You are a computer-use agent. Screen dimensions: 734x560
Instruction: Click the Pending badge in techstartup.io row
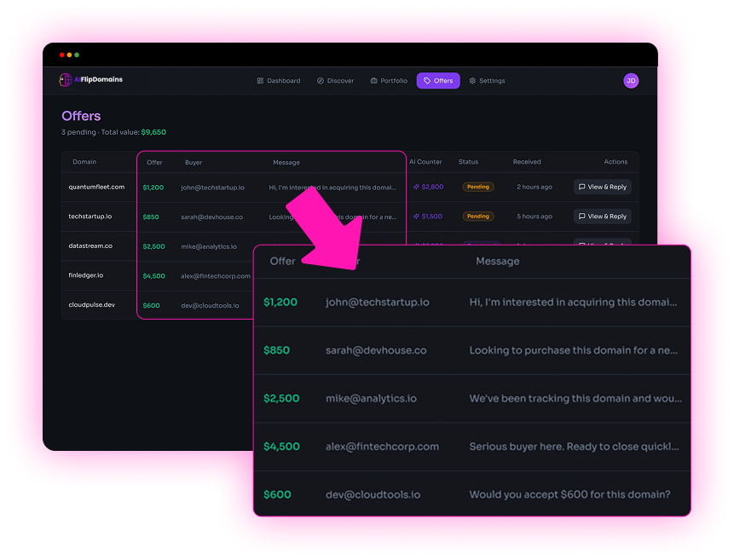pyautogui.click(x=478, y=216)
